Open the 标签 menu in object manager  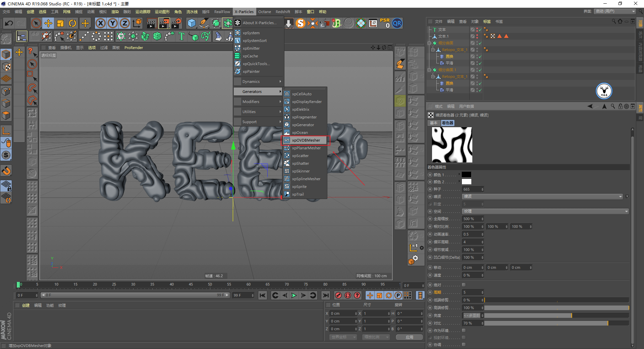pos(487,21)
